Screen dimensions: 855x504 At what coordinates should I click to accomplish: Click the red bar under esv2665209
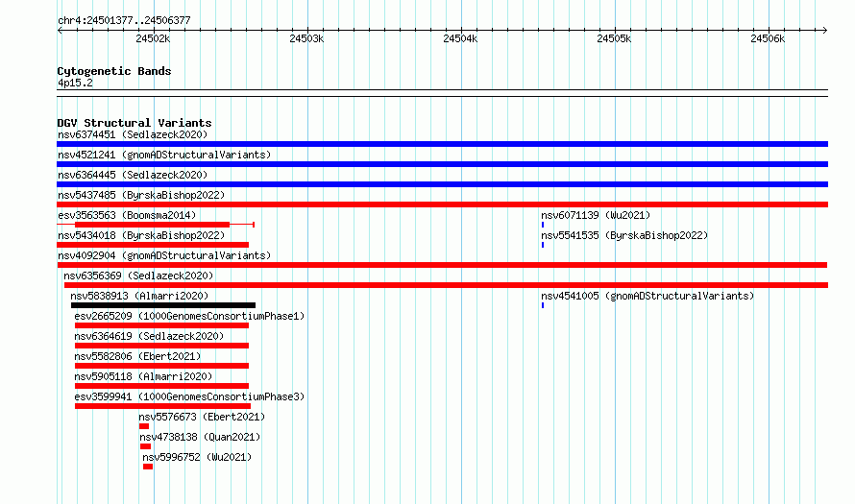(162, 325)
